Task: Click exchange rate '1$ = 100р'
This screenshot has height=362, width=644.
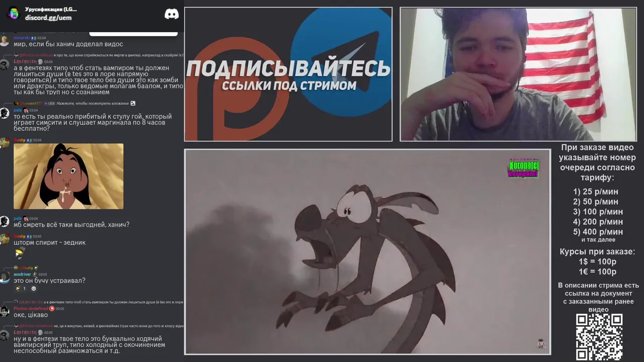Action: (x=597, y=261)
